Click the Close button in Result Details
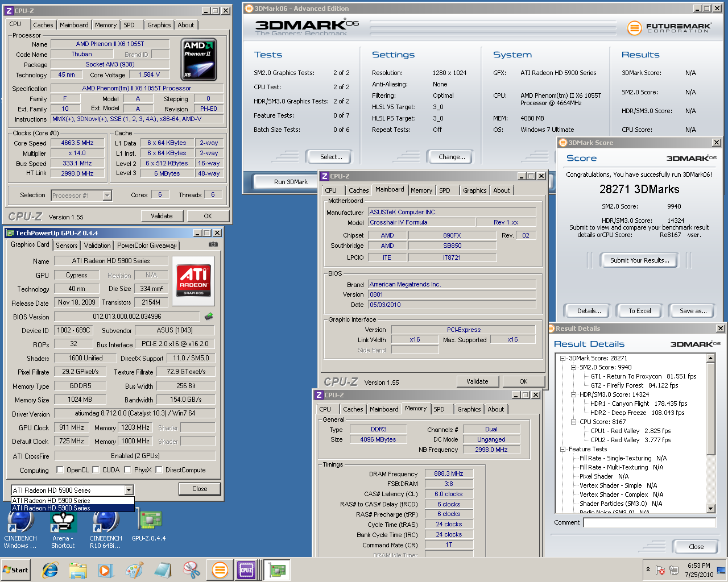The image size is (728, 582). [x=696, y=547]
